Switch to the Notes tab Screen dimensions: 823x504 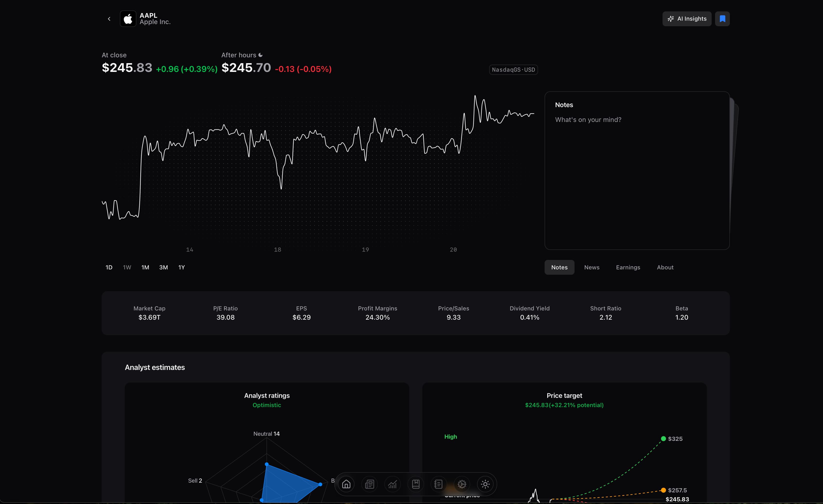[x=559, y=267]
